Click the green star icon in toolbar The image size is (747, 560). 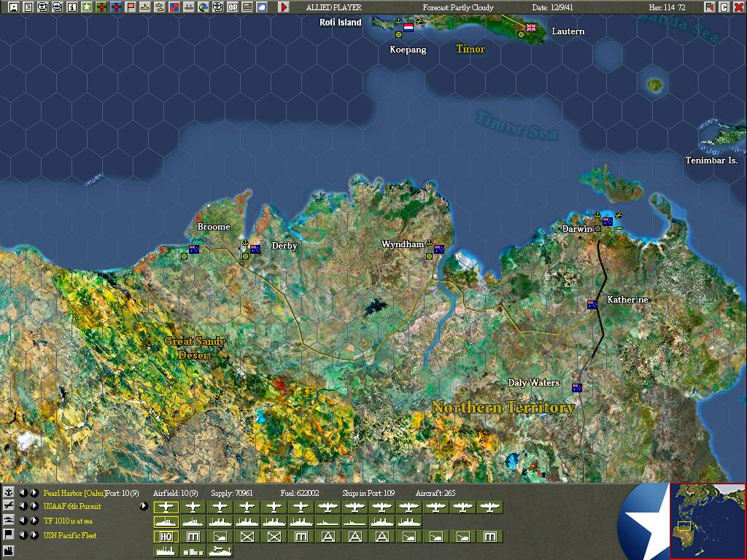coord(87,7)
